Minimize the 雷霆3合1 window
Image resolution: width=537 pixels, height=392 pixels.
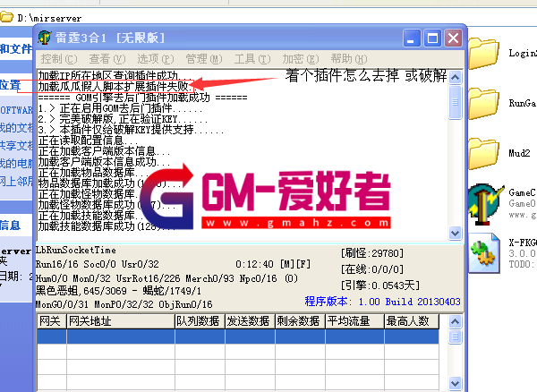[412, 38]
